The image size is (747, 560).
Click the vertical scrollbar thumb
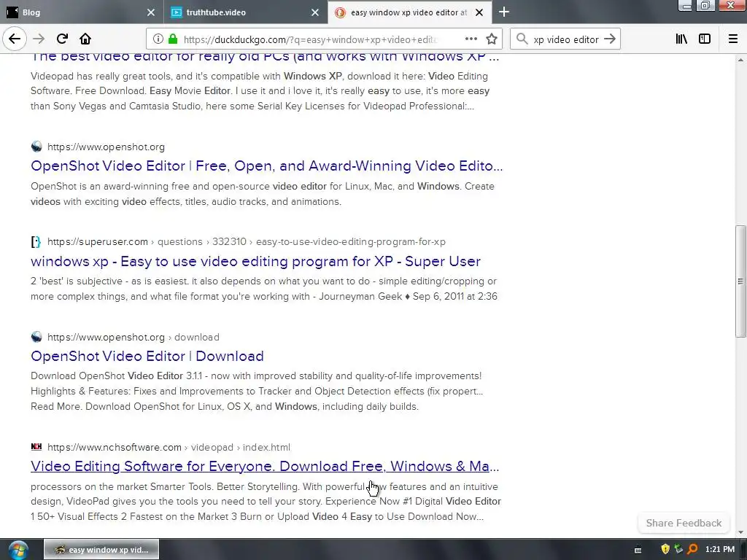(740, 281)
